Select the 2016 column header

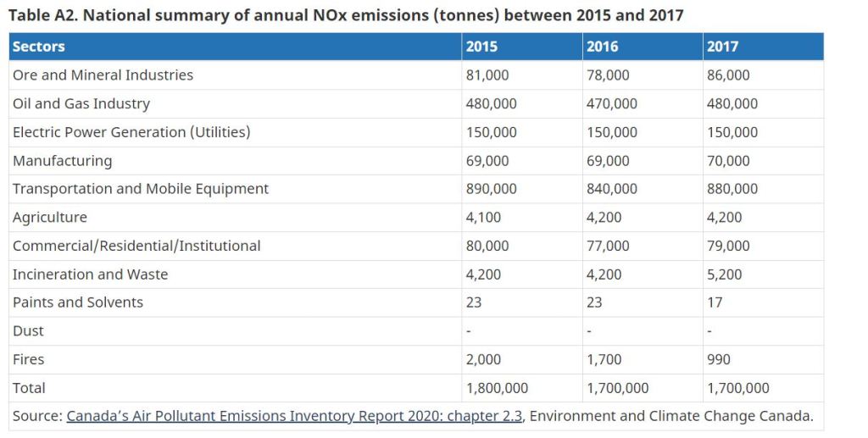602,47
